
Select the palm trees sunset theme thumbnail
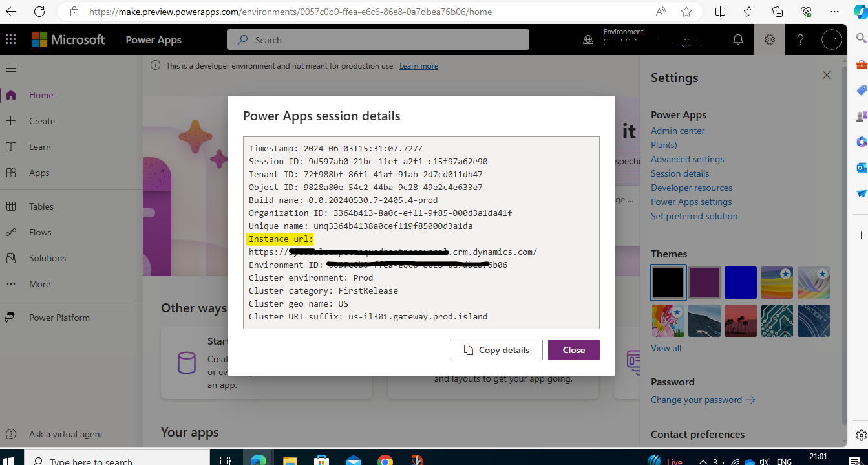tap(740, 320)
